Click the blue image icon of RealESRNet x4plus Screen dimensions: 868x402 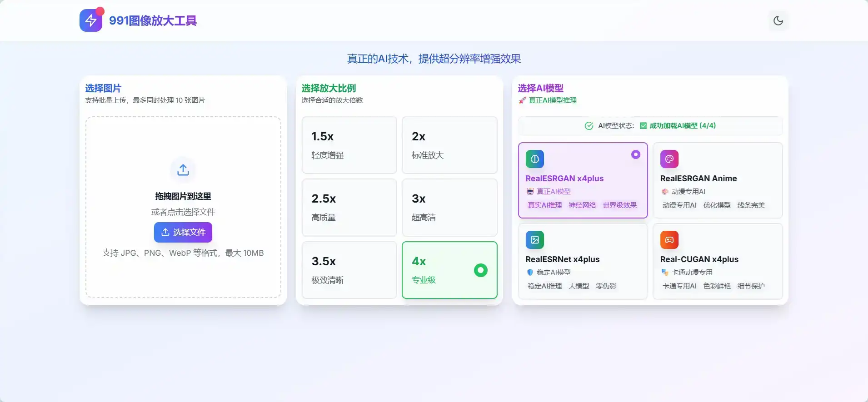(535, 240)
